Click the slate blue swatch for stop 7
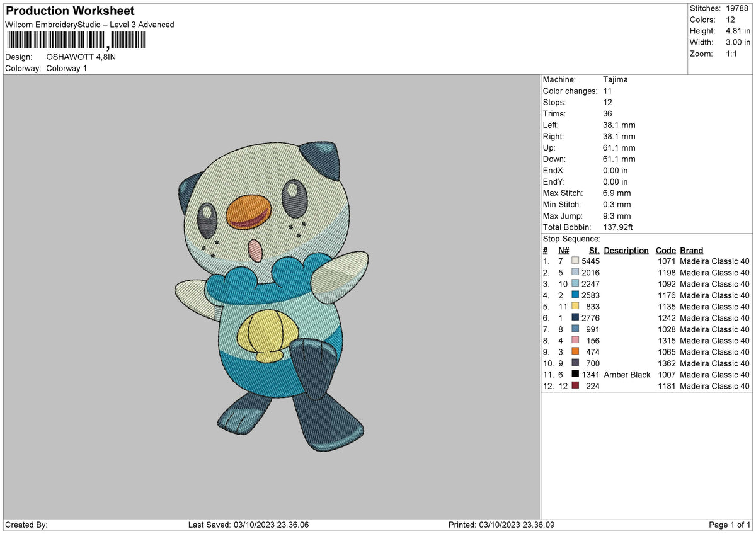 coord(575,329)
